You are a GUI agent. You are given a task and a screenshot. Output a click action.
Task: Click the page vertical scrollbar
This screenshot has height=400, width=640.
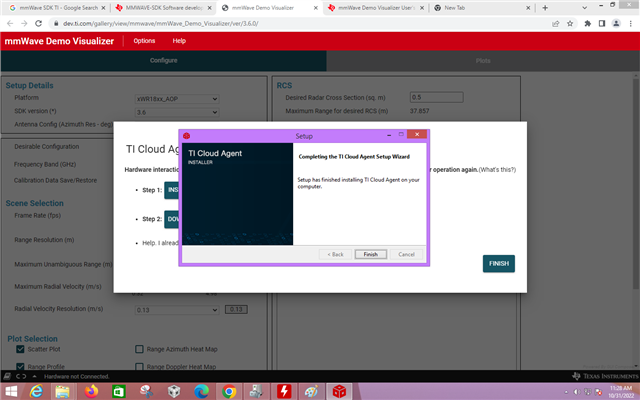pos(636,184)
